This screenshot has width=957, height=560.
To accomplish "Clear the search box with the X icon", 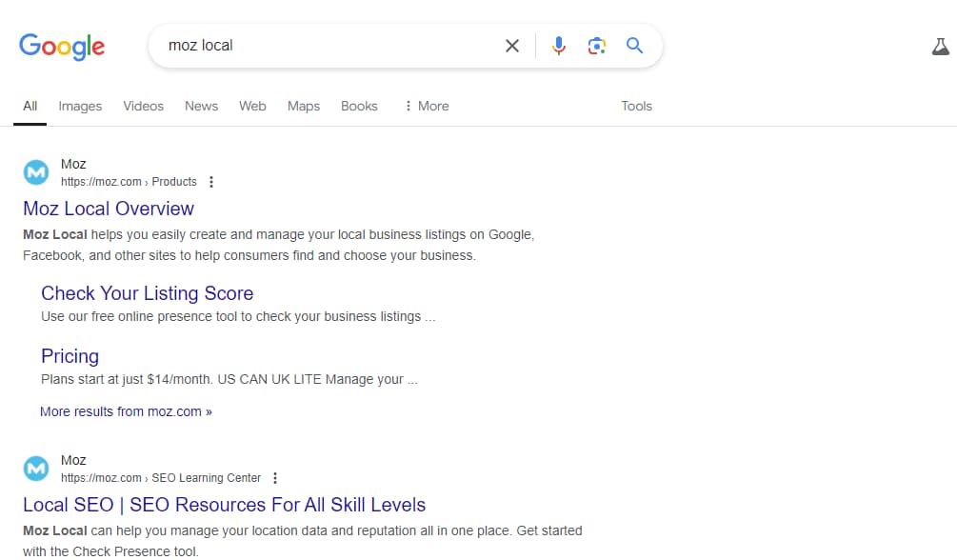I will click(512, 46).
